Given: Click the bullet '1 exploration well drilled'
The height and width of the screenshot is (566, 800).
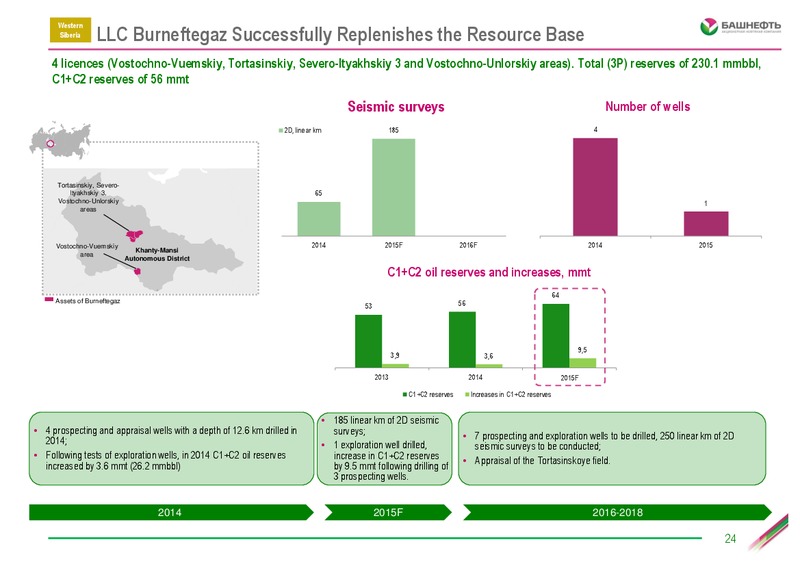Looking at the screenshot, I should (391, 461).
